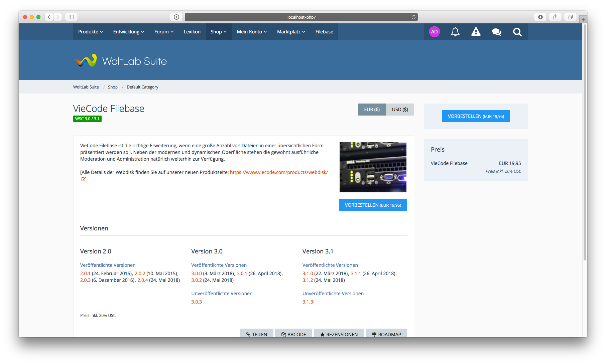The image size is (606, 364).
Task: Expand the Produkte dropdown menu
Action: click(90, 32)
